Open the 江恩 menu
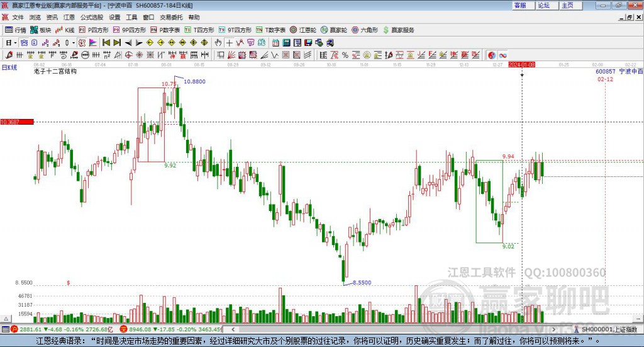This screenshot has width=644, height=347. pos(69,17)
